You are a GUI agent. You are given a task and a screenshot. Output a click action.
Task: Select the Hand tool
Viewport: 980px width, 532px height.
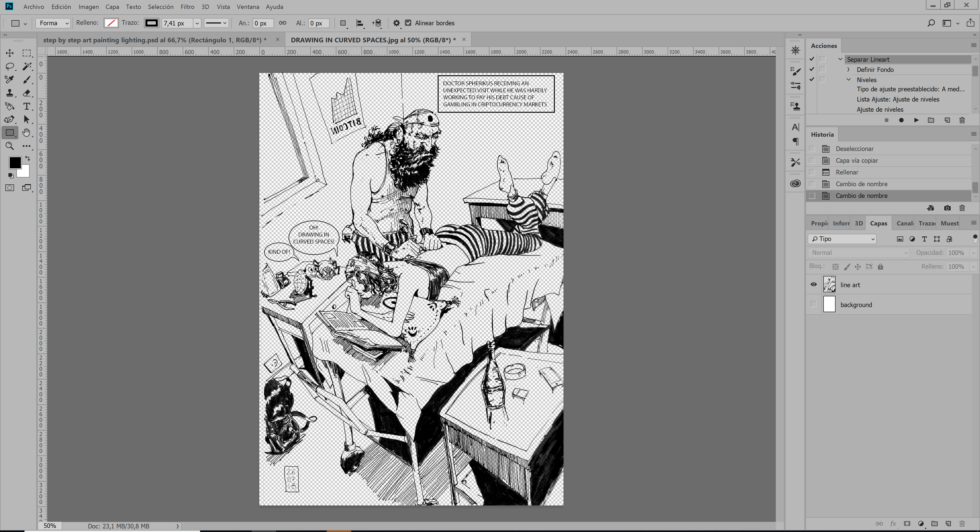click(27, 133)
